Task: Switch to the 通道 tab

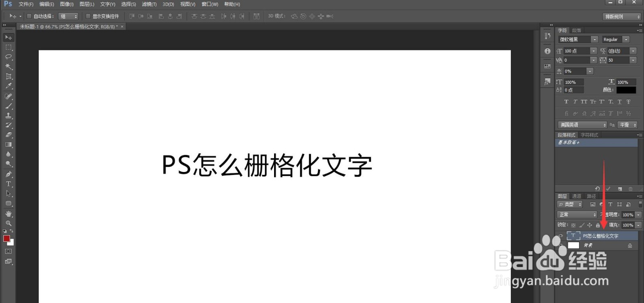Action: [577, 196]
